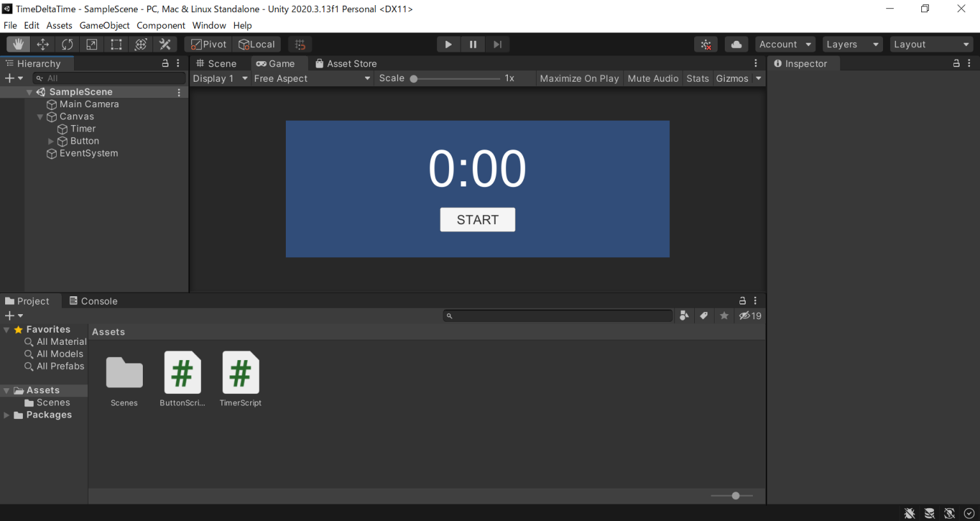The height and width of the screenshot is (521, 980).
Task: Select the Rect tool
Action: coord(116,44)
